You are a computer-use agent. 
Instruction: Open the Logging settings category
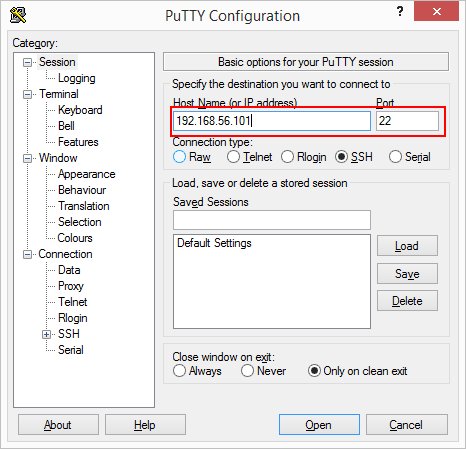click(x=77, y=78)
